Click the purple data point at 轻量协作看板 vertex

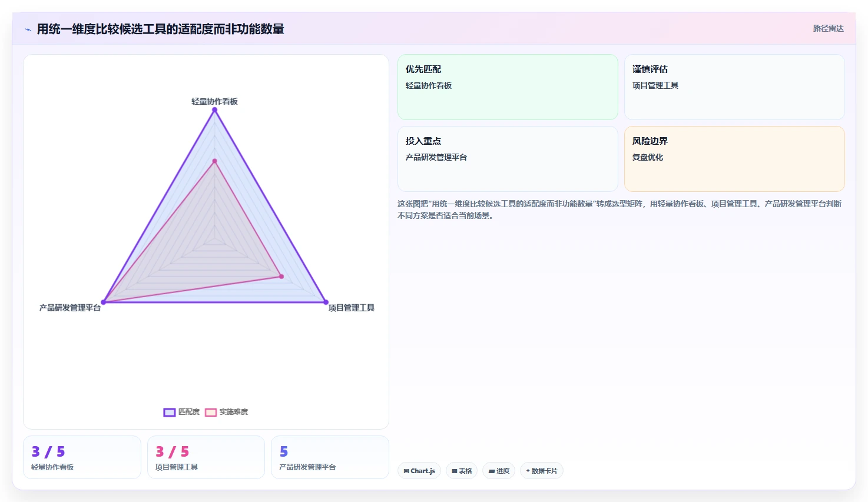pos(214,109)
